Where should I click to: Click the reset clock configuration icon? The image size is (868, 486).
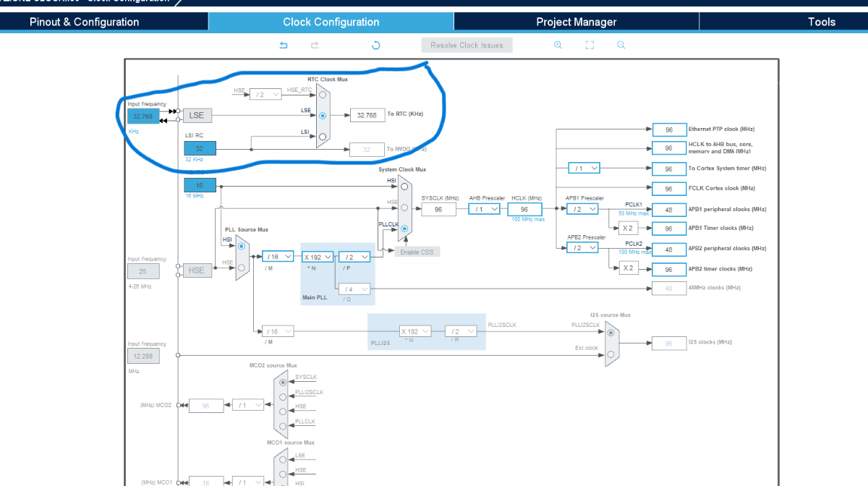[375, 45]
